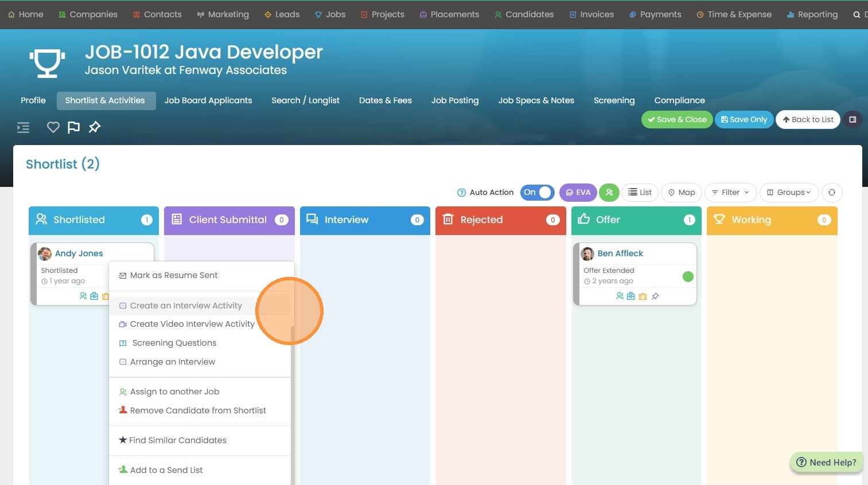The image size is (868, 485).
Task: Open Andy Jones profile photo
Action: coord(45,254)
